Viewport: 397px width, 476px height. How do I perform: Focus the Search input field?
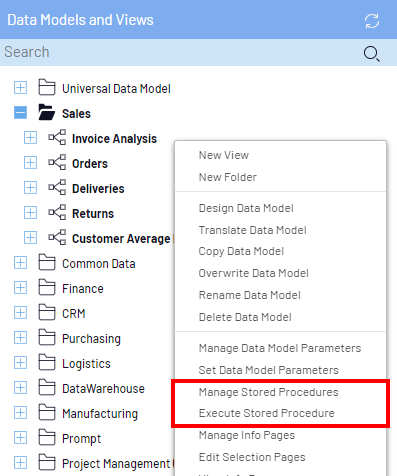(x=180, y=52)
